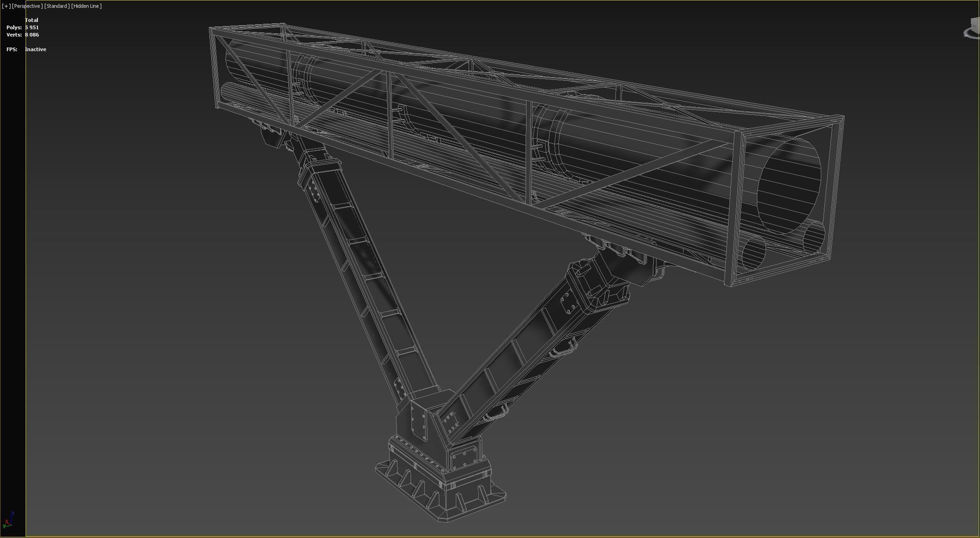Click the Total statistics header
This screenshot has height=538, width=980.
point(31,20)
